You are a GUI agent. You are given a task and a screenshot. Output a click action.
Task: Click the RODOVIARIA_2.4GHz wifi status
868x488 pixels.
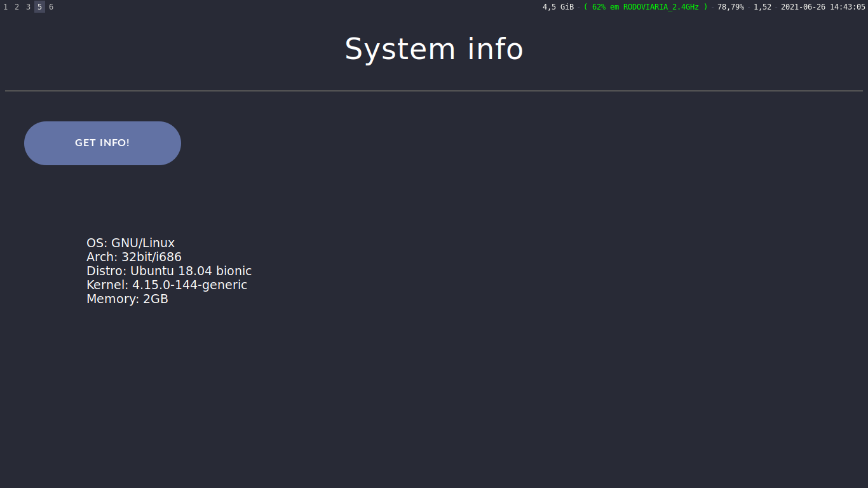tap(646, 7)
